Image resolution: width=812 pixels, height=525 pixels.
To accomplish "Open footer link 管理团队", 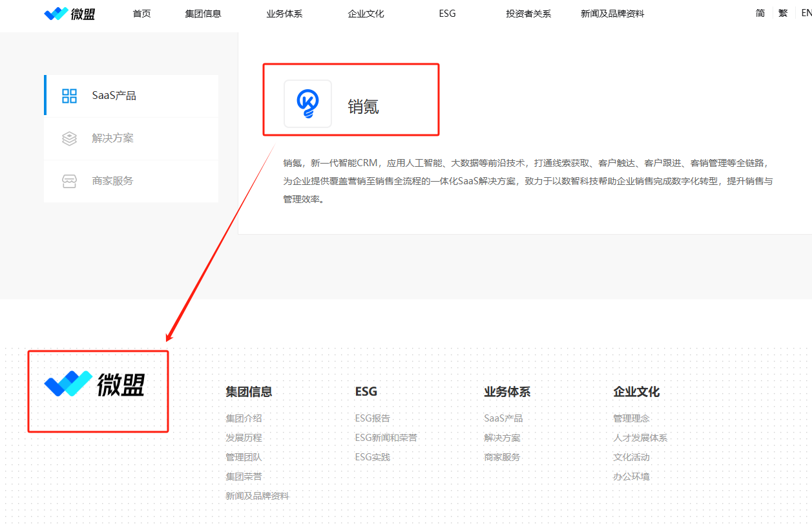I will pyautogui.click(x=244, y=457).
